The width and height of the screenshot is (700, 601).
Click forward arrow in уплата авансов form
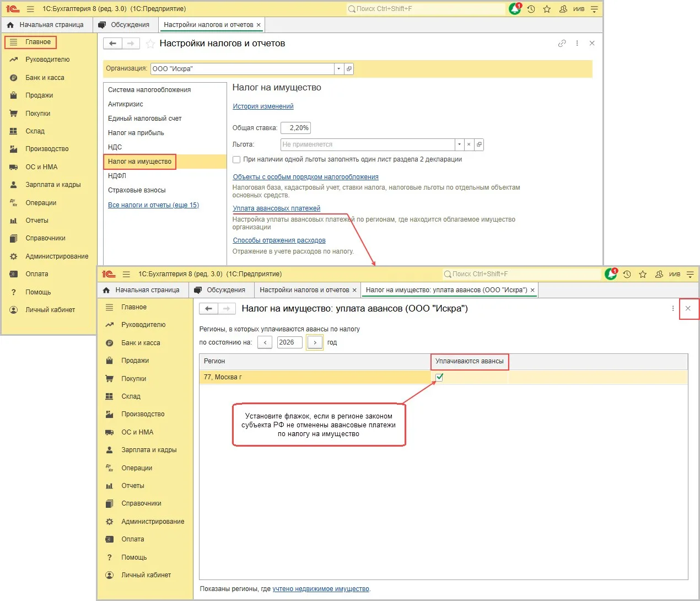227,309
